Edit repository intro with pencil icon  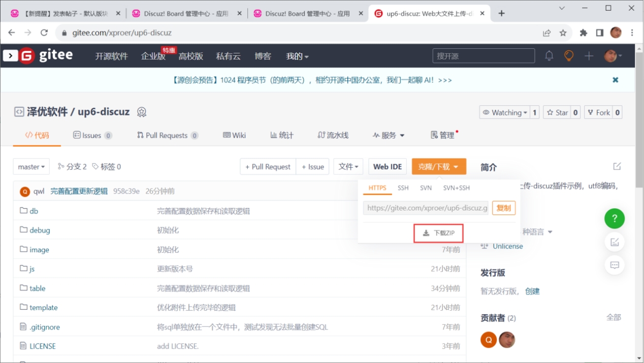tap(617, 166)
